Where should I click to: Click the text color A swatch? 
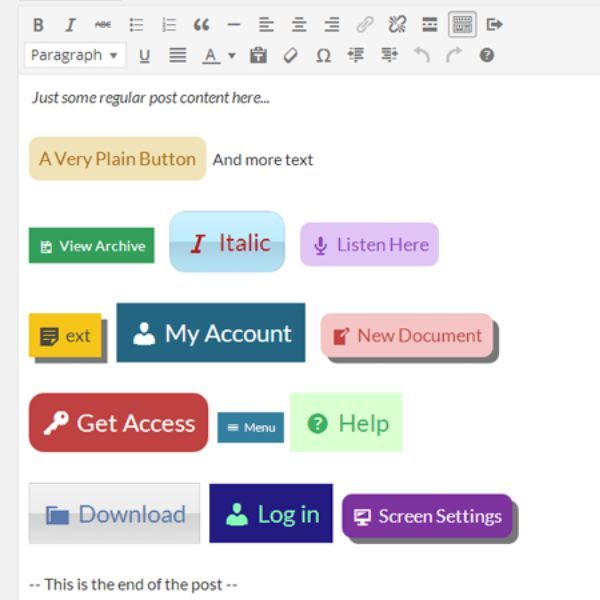(211, 56)
